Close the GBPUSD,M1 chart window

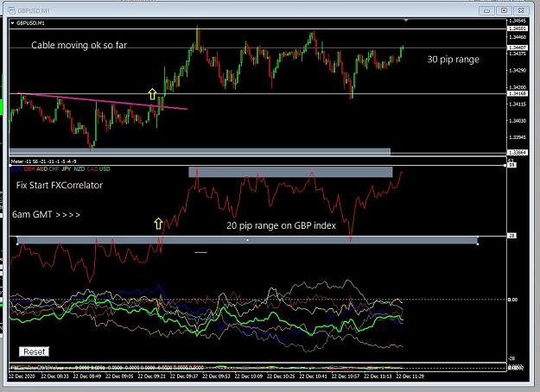coord(521,10)
